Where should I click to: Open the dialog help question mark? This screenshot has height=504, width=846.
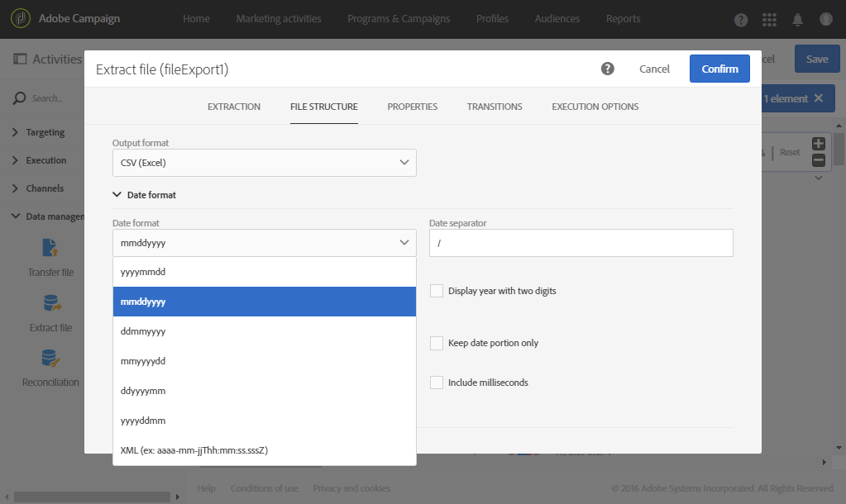608,69
